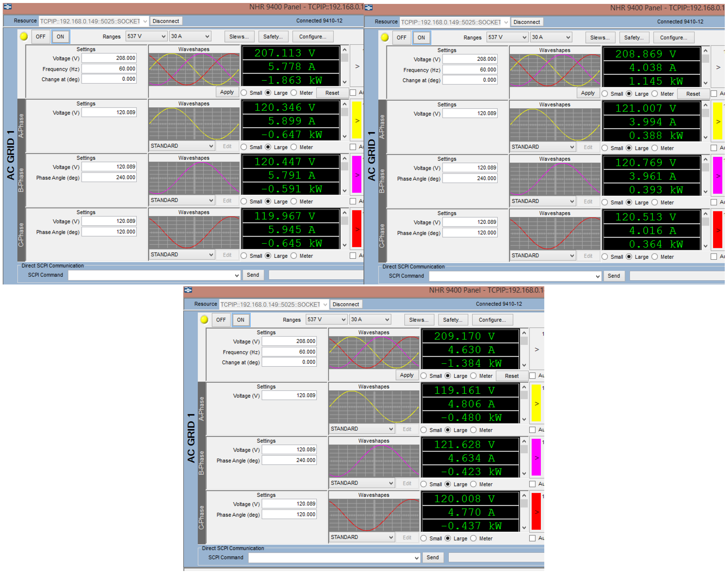Click the scroll-down arrow beside the -1.863 kW reading

(x=345, y=82)
